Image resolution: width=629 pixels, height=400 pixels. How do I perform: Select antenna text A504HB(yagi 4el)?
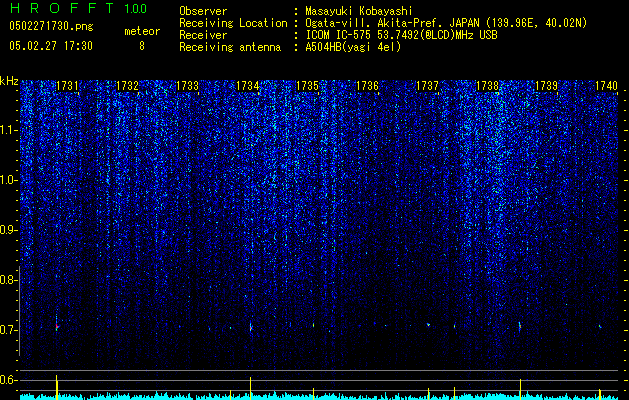tap(353, 47)
